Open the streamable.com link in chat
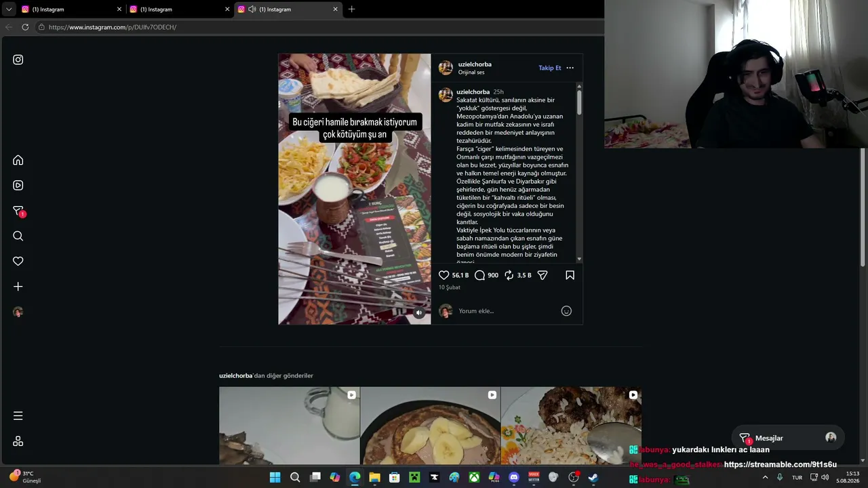 [781, 464]
